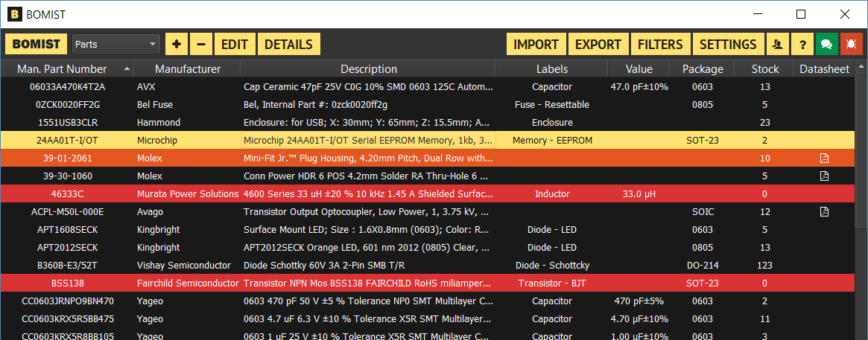
Task: Click the scrollbar up arrow of the parts table
Action: 861,68
